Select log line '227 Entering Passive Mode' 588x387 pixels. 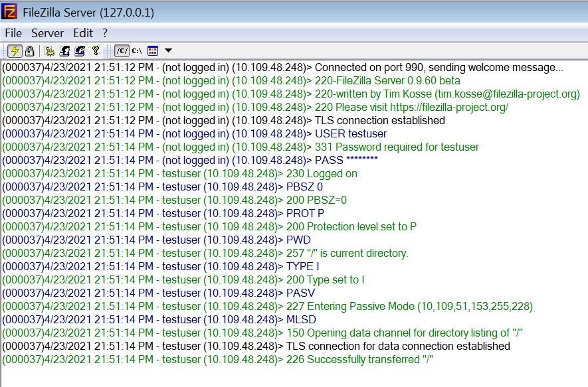tap(267, 307)
